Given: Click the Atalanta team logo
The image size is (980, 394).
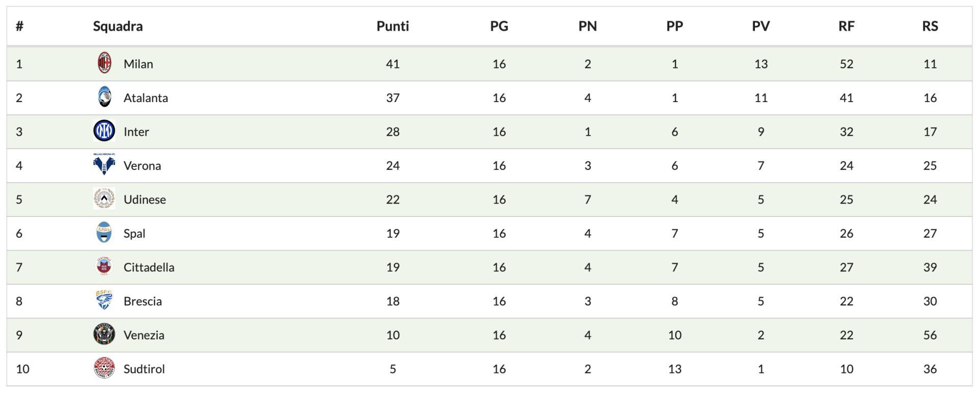Looking at the screenshot, I should (104, 97).
